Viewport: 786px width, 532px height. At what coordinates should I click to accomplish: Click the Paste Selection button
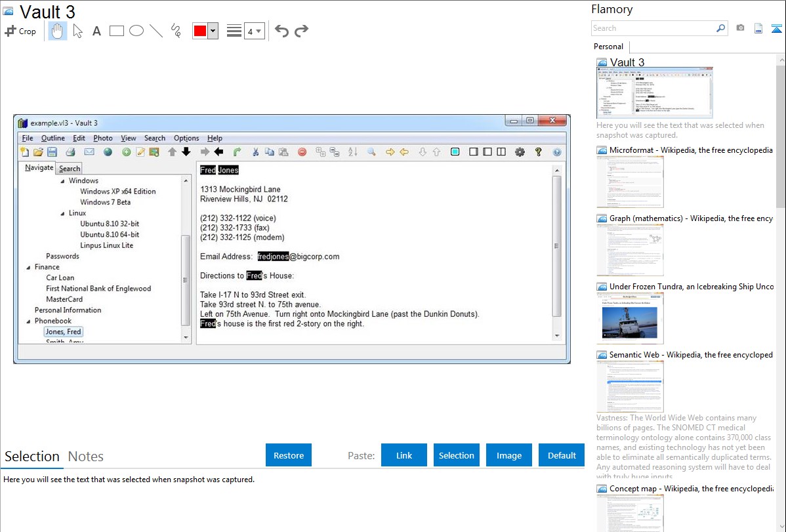coord(457,455)
